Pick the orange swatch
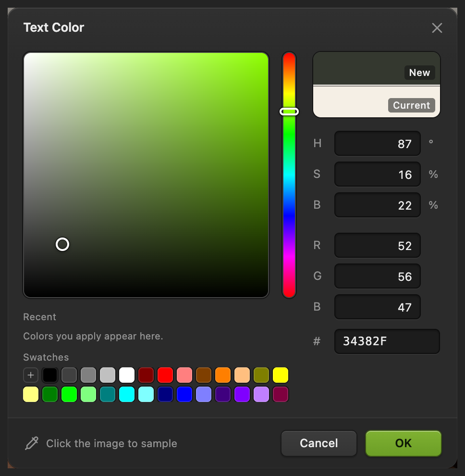 click(x=223, y=375)
